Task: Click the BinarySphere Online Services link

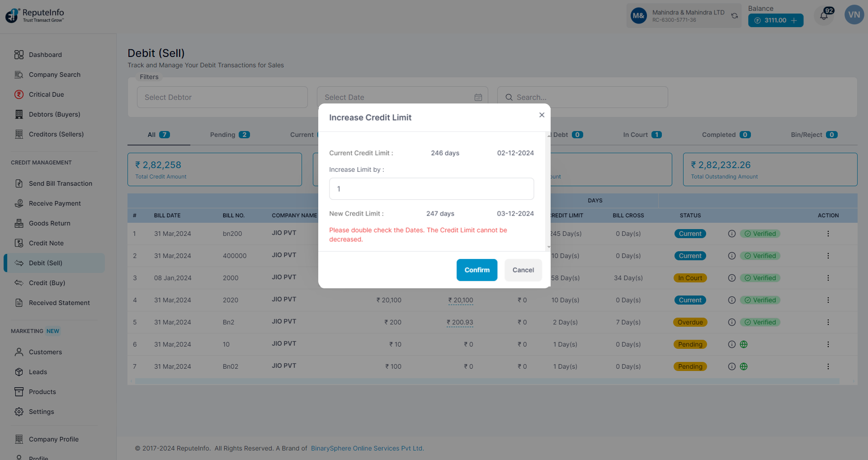Action: point(367,448)
